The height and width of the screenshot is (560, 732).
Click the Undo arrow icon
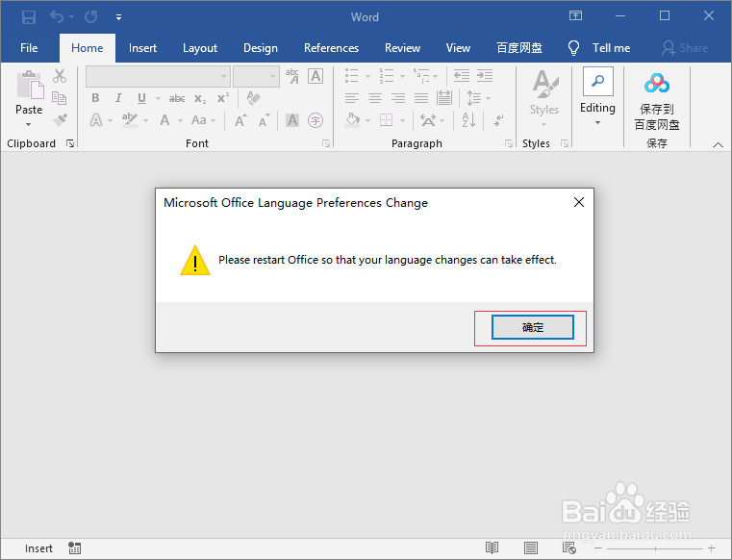point(57,17)
